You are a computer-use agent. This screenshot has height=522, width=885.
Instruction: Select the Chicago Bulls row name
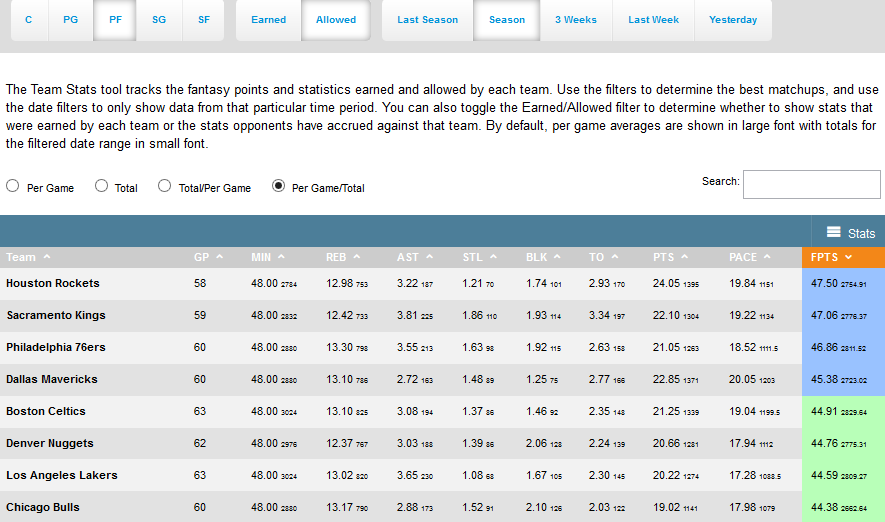click(43, 507)
